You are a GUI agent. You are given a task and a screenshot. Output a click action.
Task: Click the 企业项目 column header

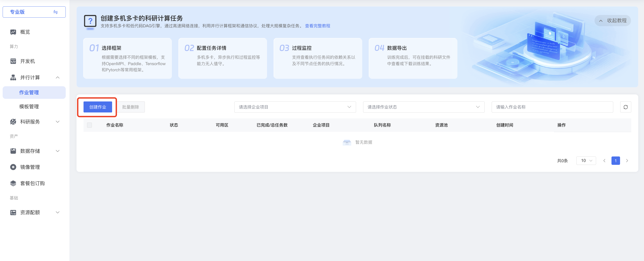321,125
